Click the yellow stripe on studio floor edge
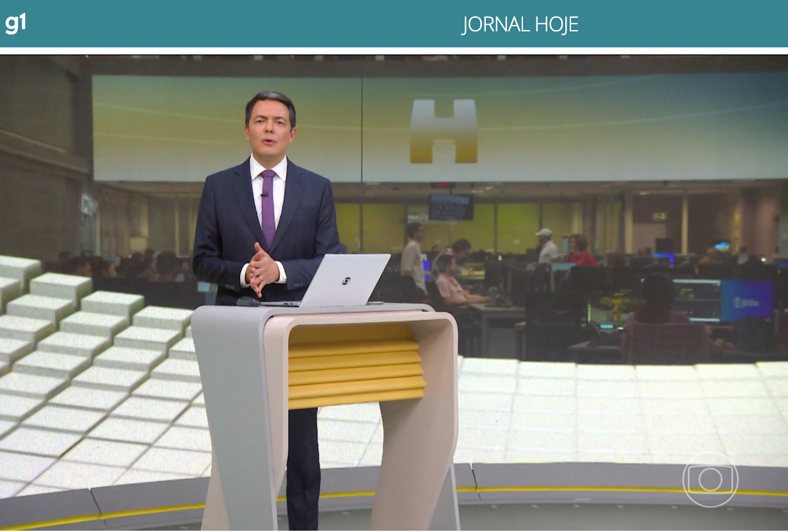Viewport: 788px width, 532px height. 576,491
